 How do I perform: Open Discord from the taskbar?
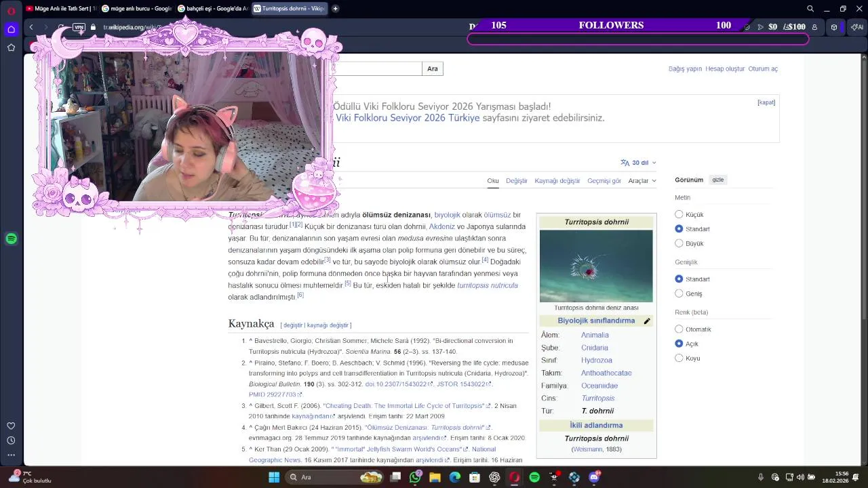coord(594,477)
